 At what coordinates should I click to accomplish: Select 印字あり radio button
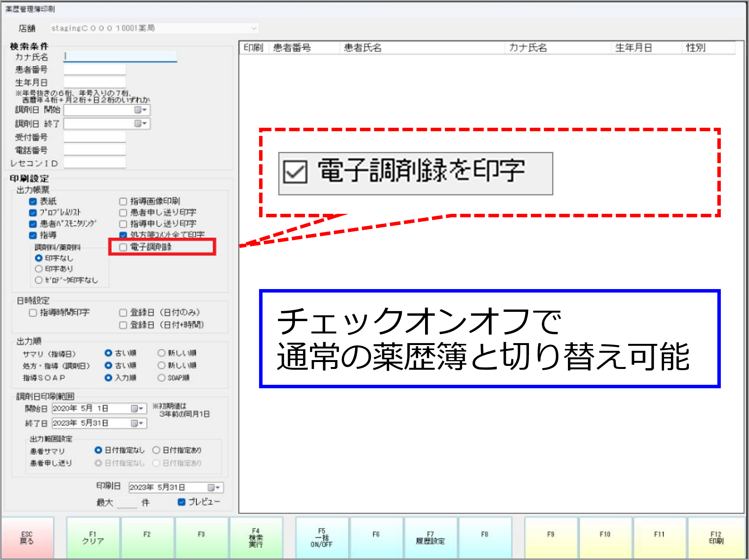click(39, 269)
